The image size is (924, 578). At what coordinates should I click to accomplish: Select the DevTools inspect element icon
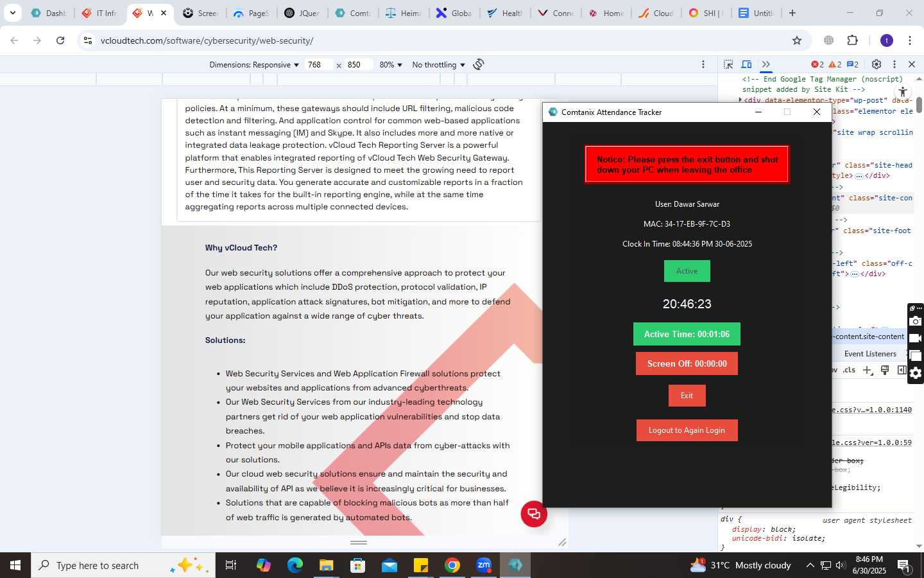point(728,64)
